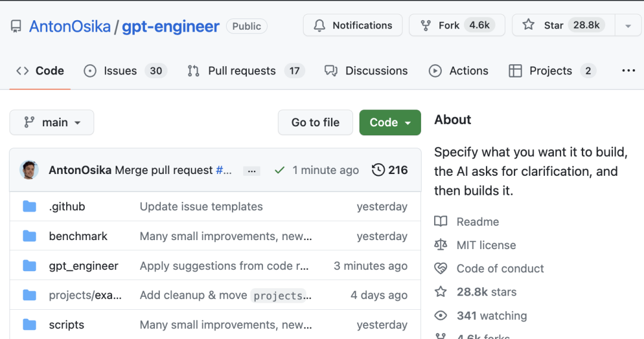The height and width of the screenshot is (339, 644).
Task: Click the Issues count badge 30
Action: [x=156, y=70]
